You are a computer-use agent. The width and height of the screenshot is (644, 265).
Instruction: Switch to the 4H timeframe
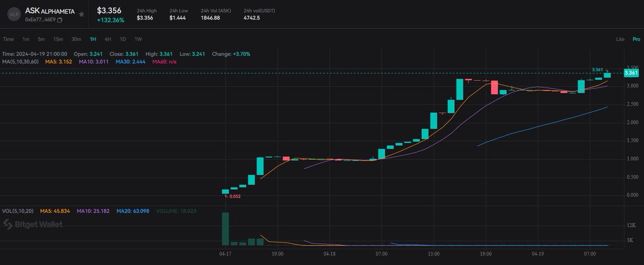[108, 39]
